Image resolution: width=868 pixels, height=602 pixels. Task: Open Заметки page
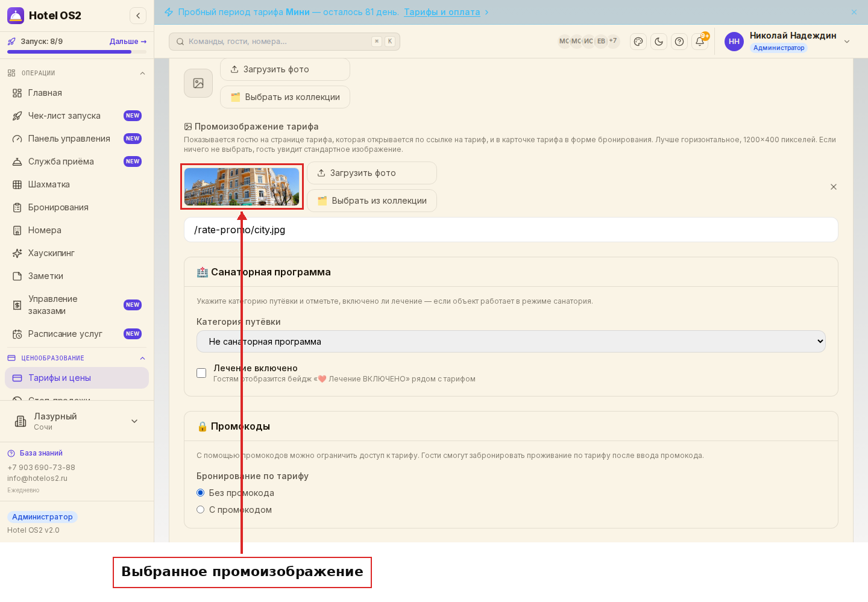[x=77, y=276]
